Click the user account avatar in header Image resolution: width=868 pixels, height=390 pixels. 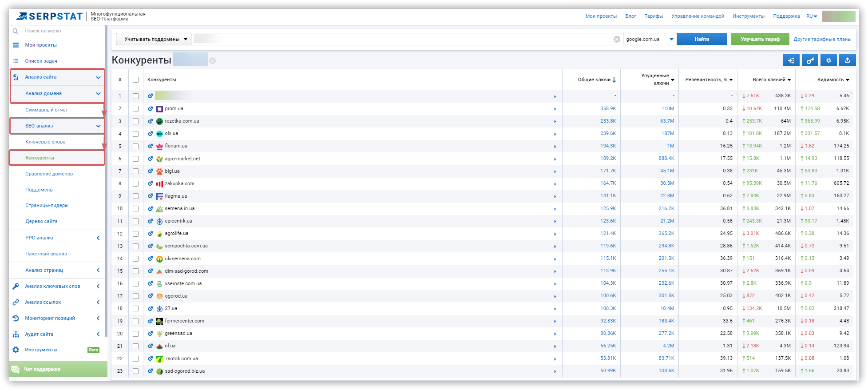coord(839,16)
